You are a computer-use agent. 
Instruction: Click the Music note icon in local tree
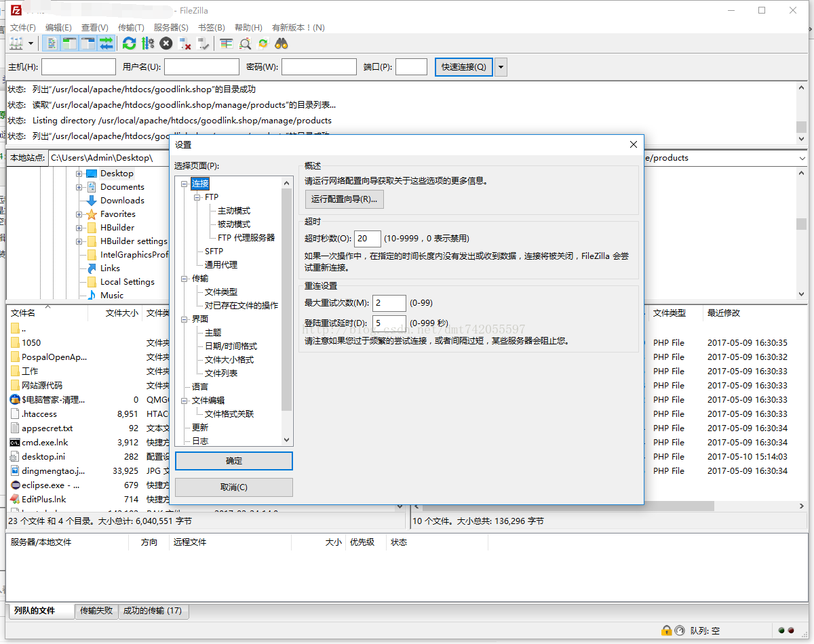[x=92, y=296]
